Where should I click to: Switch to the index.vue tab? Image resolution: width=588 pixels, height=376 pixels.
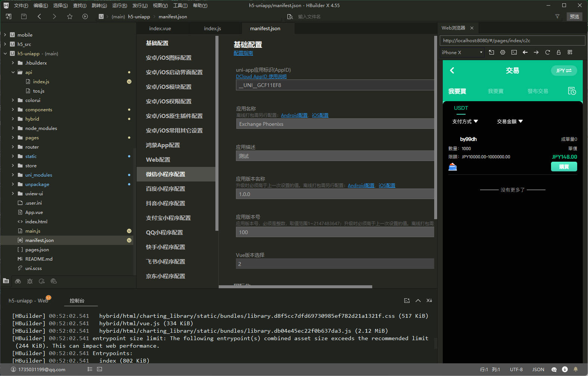[x=160, y=28]
